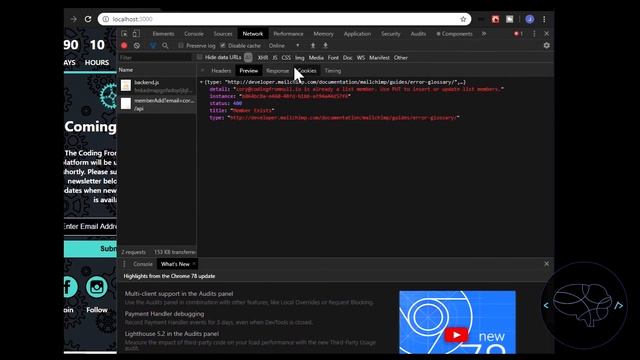Go forward using the browser arrow
640x360 pixels.
73,19
